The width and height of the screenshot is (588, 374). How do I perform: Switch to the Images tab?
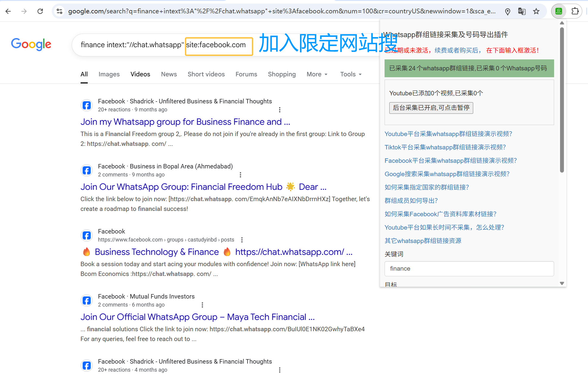tap(109, 74)
